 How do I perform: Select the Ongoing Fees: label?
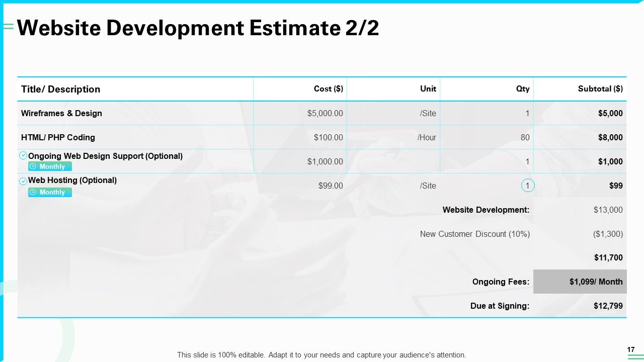[x=501, y=282]
